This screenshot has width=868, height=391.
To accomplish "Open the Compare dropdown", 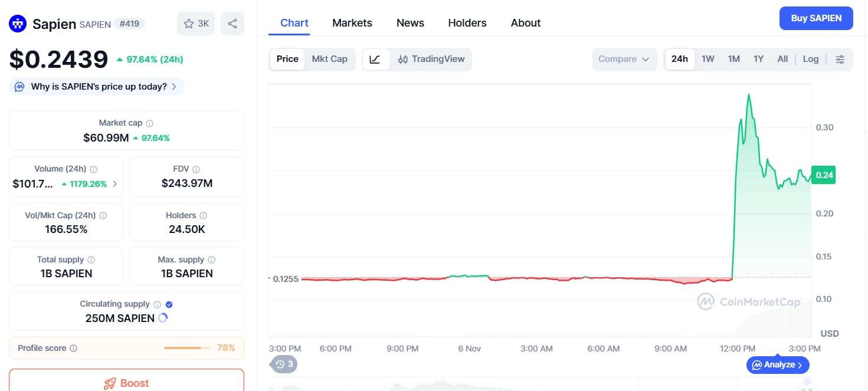I will pyautogui.click(x=624, y=59).
